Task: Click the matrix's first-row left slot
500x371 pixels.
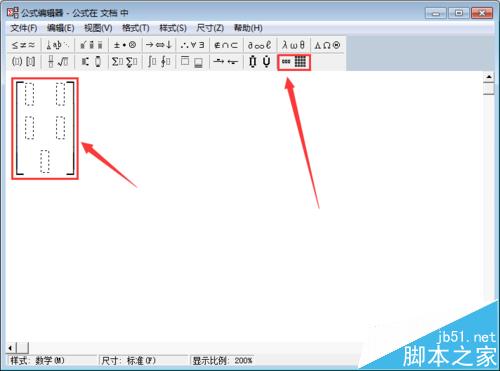Action: [29, 94]
